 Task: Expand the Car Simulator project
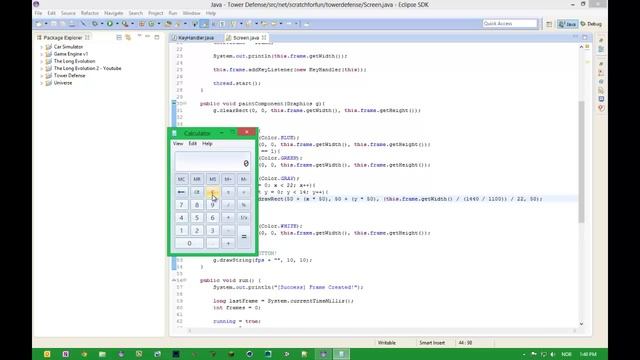[x=41, y=47]
